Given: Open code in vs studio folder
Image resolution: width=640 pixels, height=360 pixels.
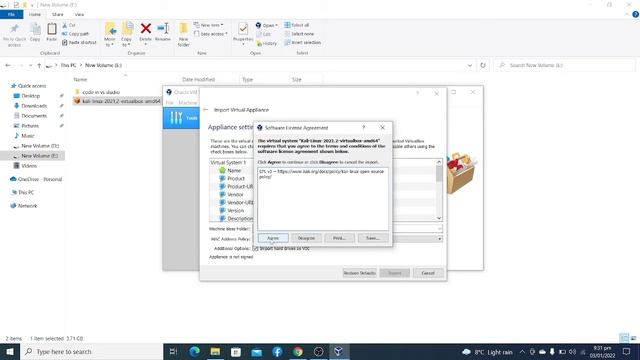Looking at the screenshot, I should tap(101, 92).
